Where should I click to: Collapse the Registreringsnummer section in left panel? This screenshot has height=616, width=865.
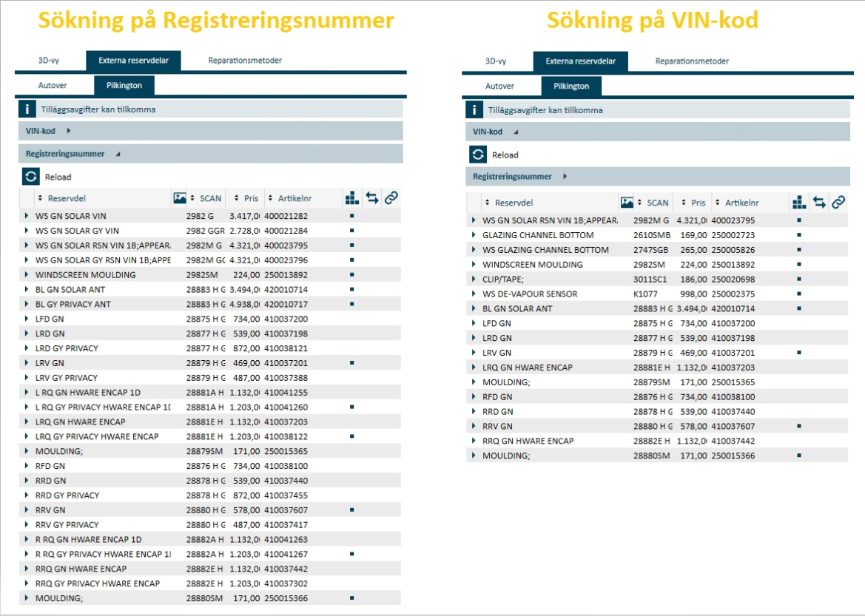click(118, 154)
